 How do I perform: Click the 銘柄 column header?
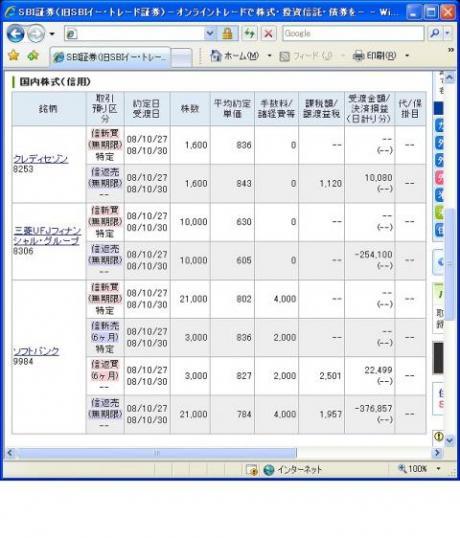coord(48,109)
